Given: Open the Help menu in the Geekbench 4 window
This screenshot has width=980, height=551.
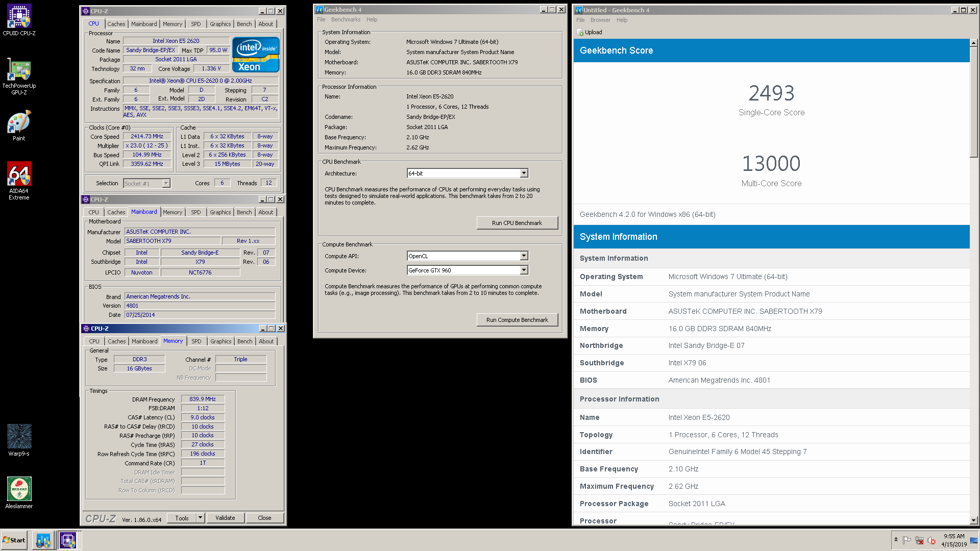Looking at the screenshot, I should 372,19.
